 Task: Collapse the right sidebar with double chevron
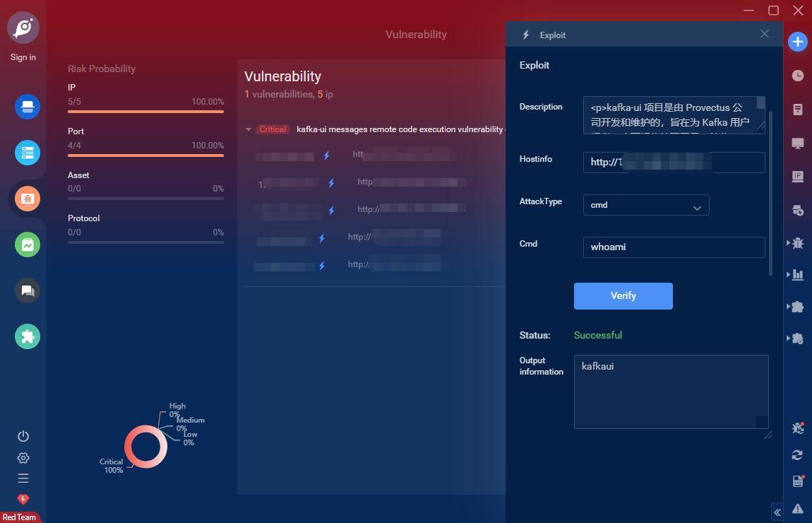coord(777,512)
